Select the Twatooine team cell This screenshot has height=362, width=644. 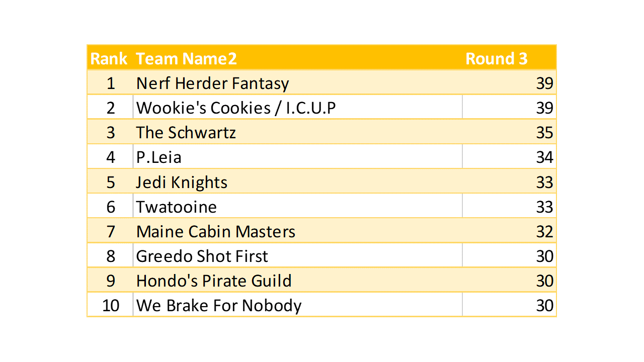click(176, 207)
